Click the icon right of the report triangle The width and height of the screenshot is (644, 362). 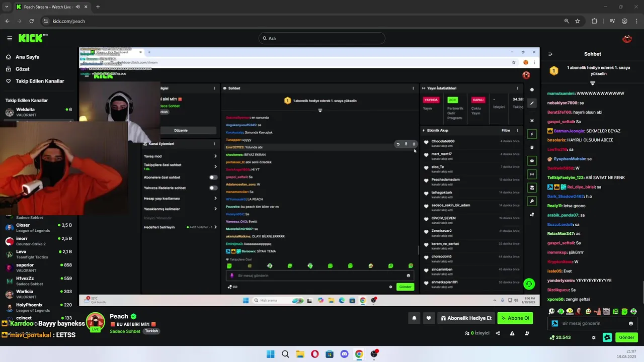(x=527, y=333)
